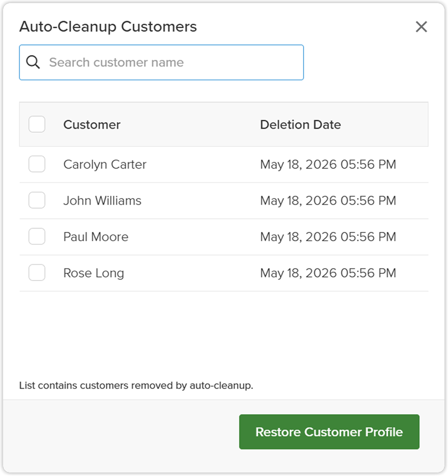
Task: Click the Deletion Date column header
Action: [x=301, y=125]
